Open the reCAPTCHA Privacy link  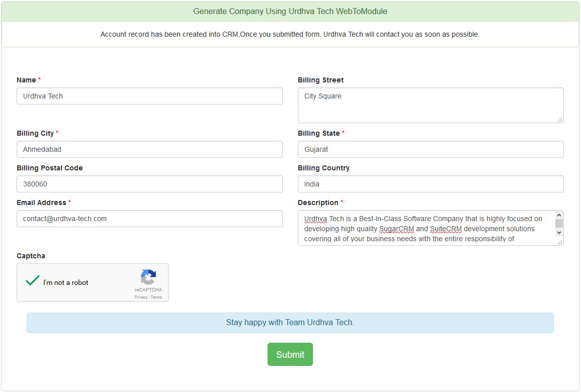pos(141,297)
